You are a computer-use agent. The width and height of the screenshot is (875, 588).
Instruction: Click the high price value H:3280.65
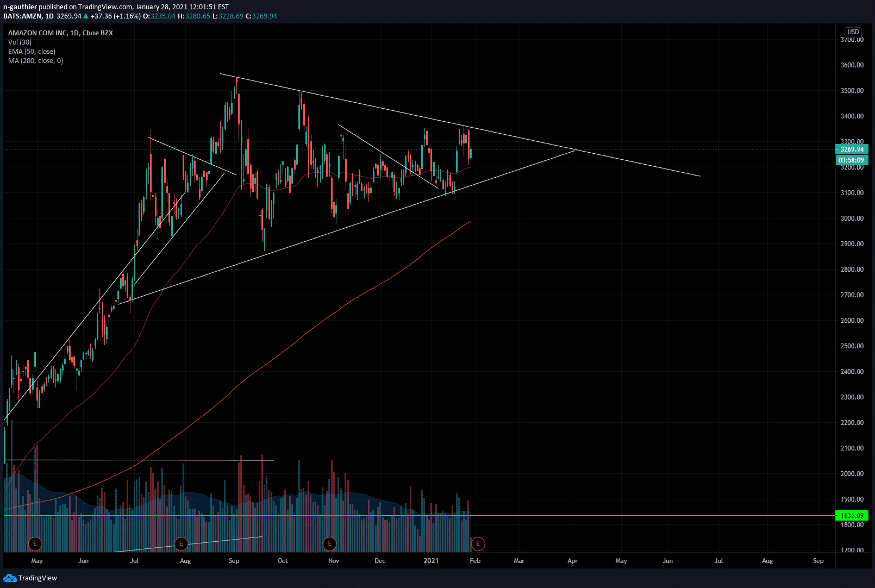194,16
